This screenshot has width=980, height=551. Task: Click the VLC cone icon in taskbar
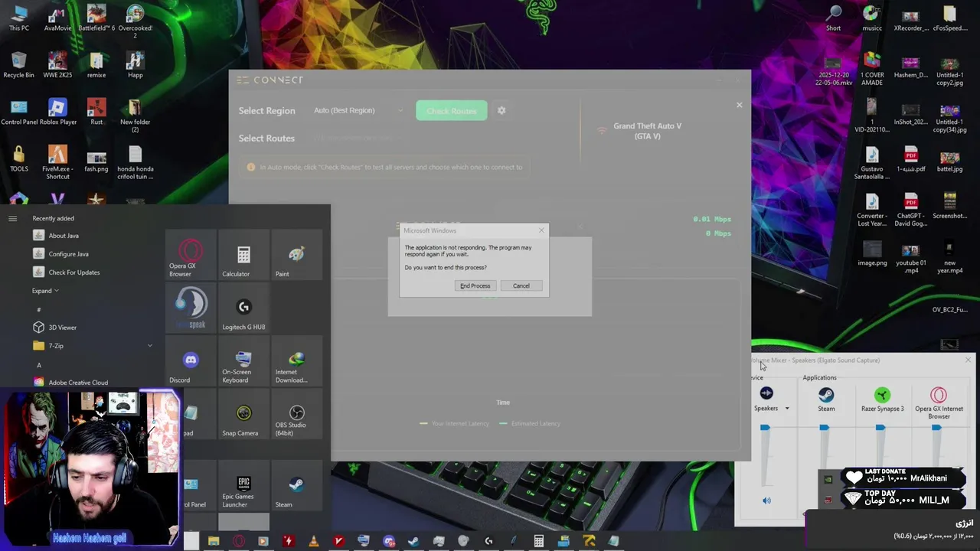click(x=313, y=541)
